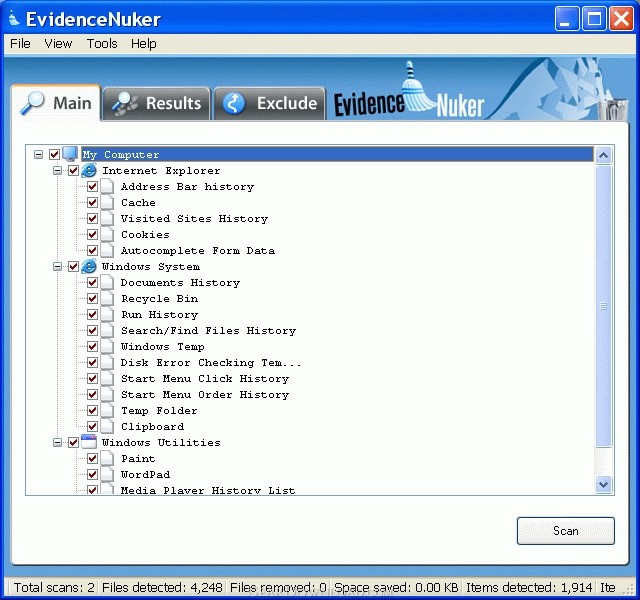
Task: Click the tree list scroll down arrow
Action: pyautogui.click(x=603, y=484)
